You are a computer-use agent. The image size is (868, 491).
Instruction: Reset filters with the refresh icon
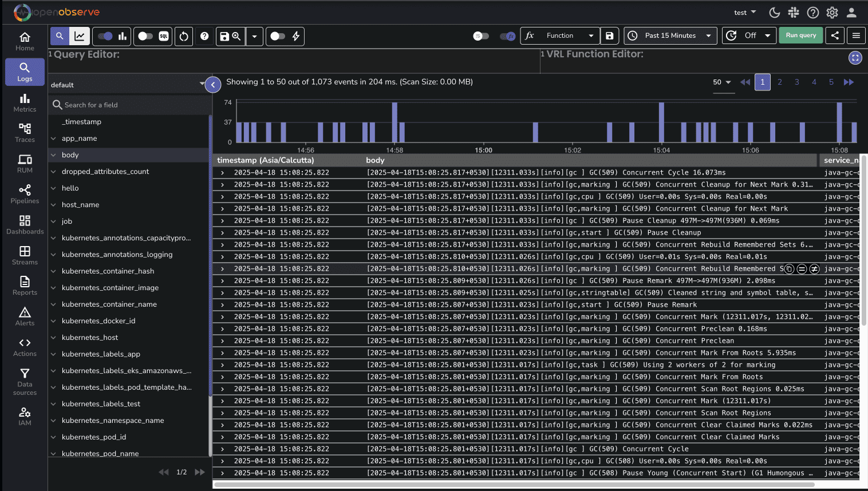pos(184,36)
